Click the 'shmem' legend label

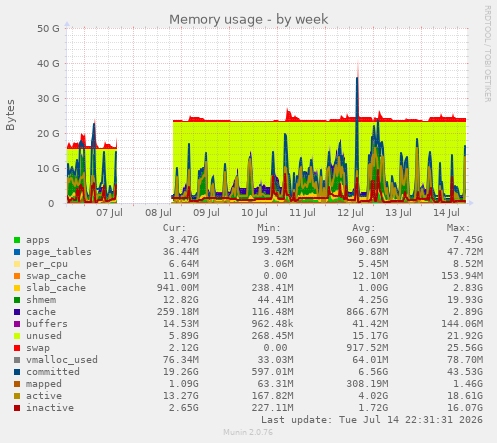[x=41, y=300]
